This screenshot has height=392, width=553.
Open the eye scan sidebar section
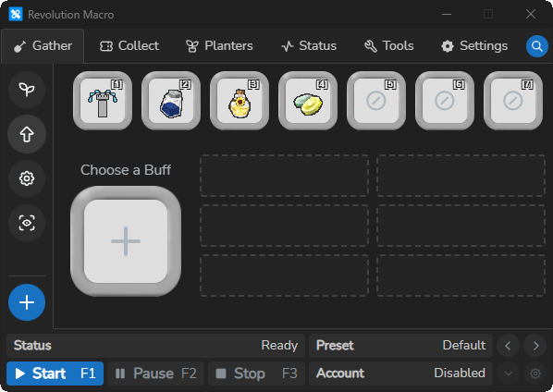pyautogui.click(x=27, y=223)
